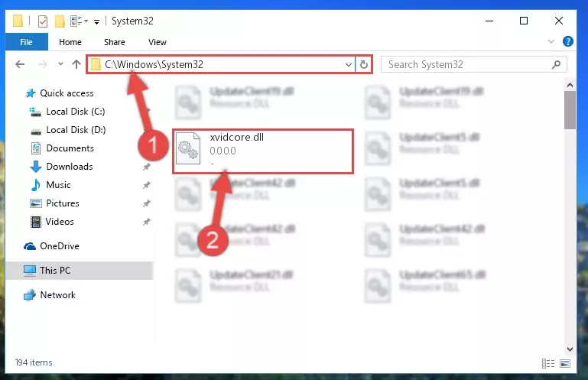Click the xvidcore.dll gear file icon
Screen dimensions: 588x380
coord(188,148)
